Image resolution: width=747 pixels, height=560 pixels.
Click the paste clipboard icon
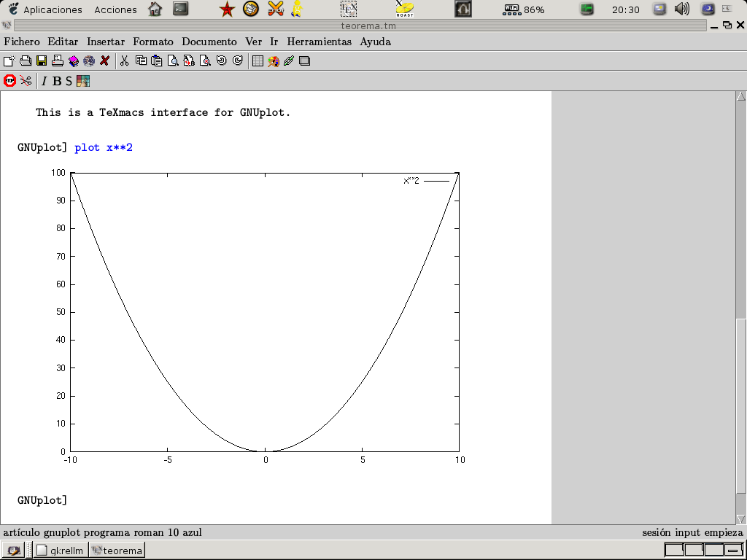click(157, 61)
